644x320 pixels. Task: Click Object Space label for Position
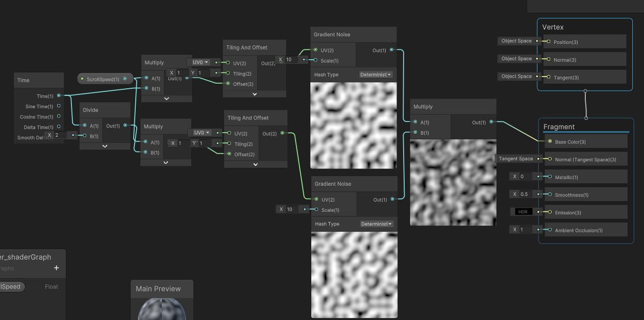click(516, 41)
